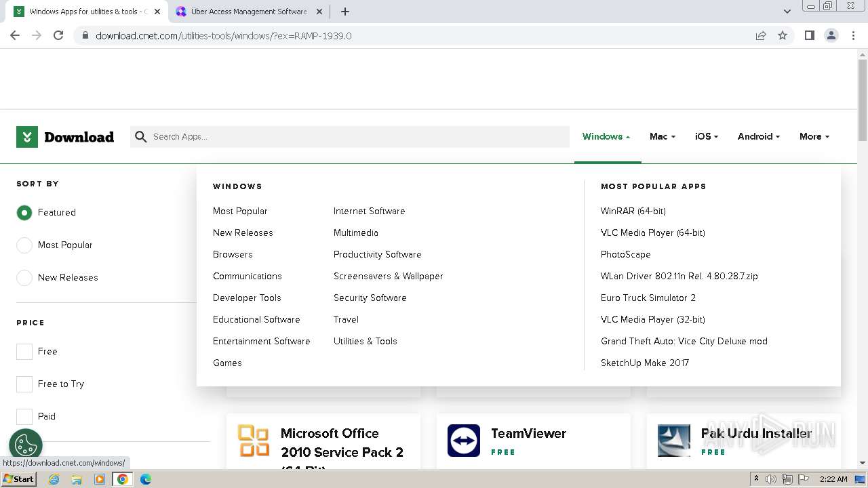Click the site lock icon in address bar
The height and width of the screenshot is (488, 868).
85,35
